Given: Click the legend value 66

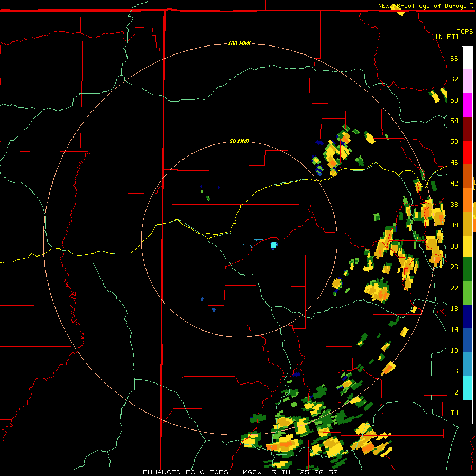Looking at the screenshot, I should click(454, 59).
